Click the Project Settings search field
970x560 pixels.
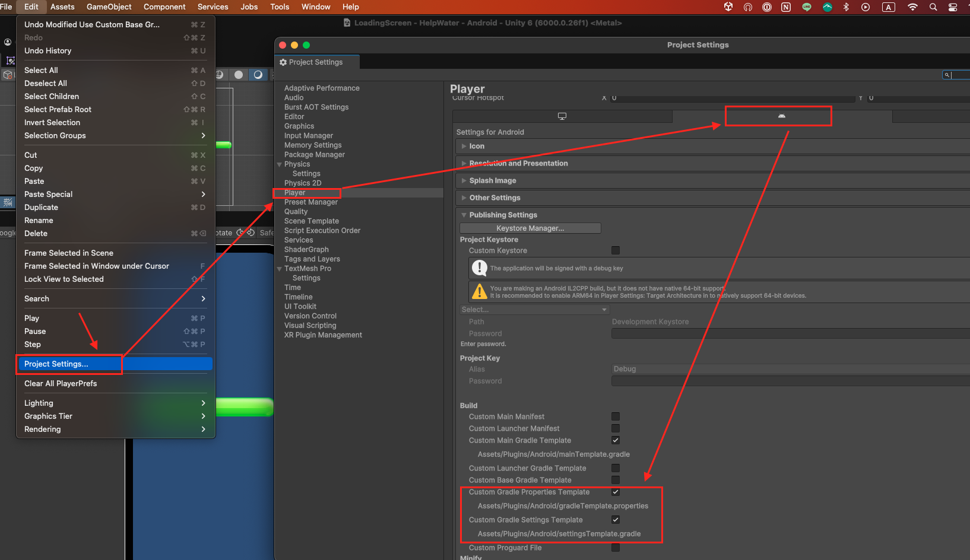956,75
